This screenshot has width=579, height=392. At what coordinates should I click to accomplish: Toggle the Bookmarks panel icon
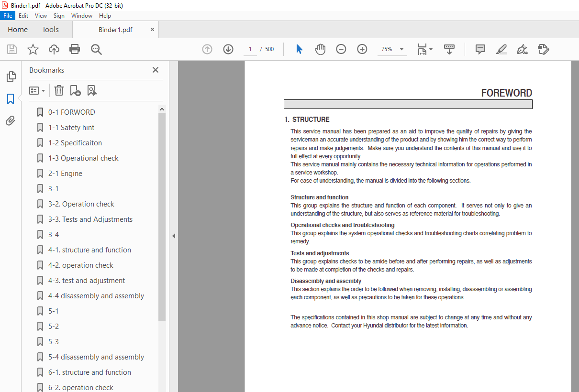tap(11, 99)
